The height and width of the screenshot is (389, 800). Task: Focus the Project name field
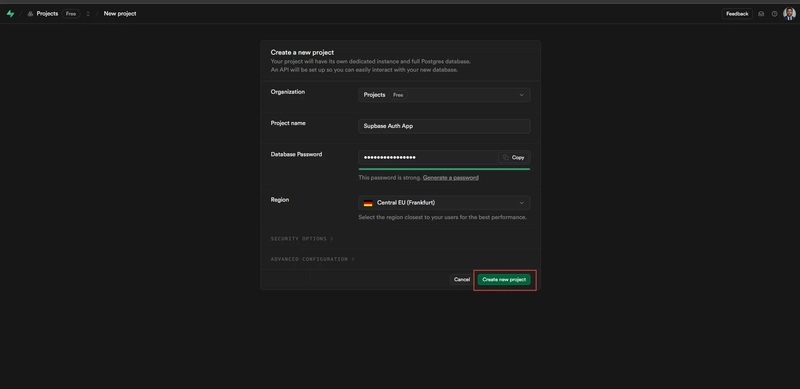[x=444, y=126]
